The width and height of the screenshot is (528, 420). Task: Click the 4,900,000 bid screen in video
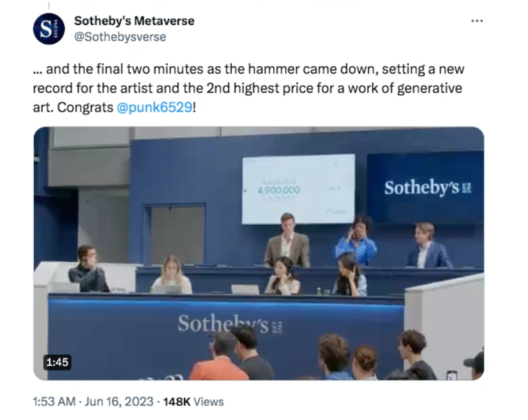pyautogui.click(x=298, y=189)
